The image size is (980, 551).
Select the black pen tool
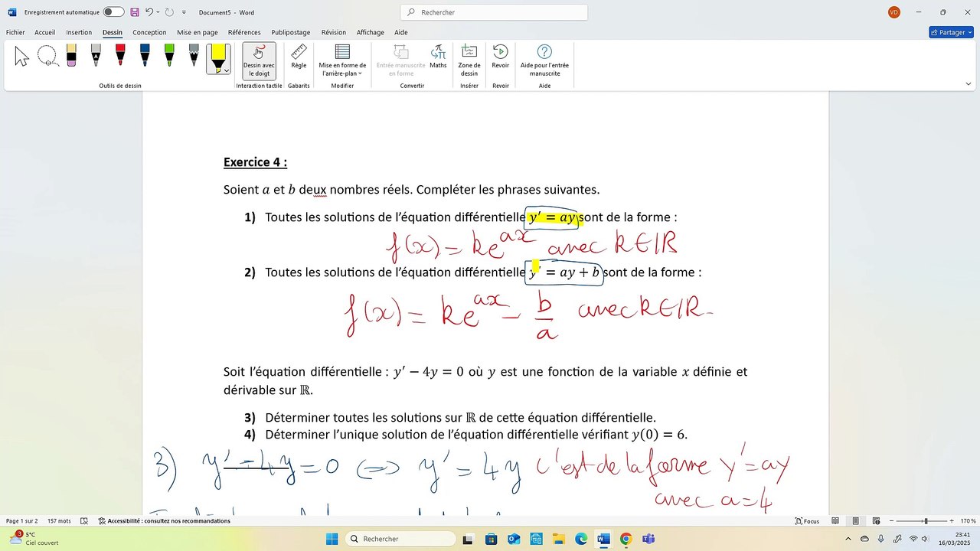(x=96, y=56)
